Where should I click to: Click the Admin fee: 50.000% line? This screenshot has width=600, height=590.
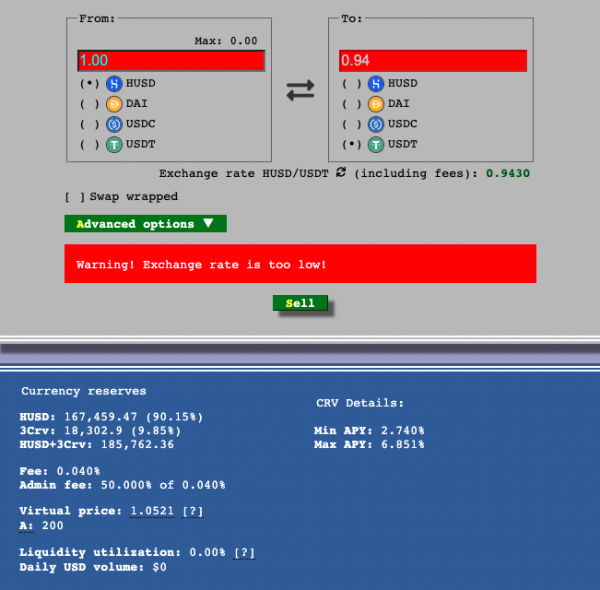[x=122, y=485]
